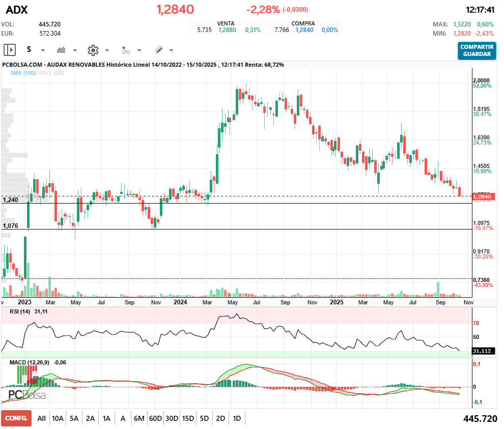Switch to the 6M time range
The image size is (504, 429).
click(x=139, y=418)
